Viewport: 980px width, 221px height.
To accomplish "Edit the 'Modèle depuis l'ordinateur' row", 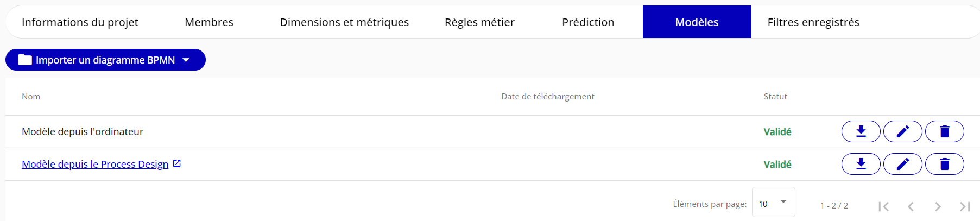I will click(902, 131).
